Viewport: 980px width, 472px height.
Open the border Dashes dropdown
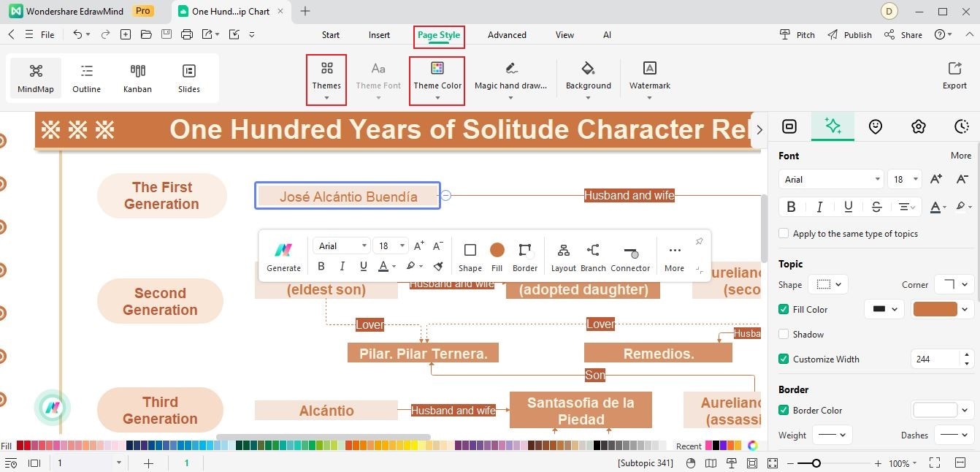[954, 435]
